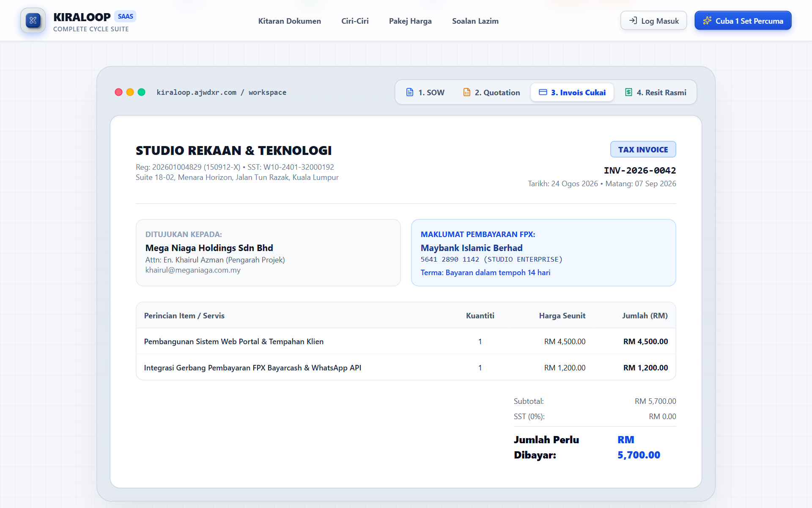
Task: Click the Quotation document icon
Action: click(466, 92)
